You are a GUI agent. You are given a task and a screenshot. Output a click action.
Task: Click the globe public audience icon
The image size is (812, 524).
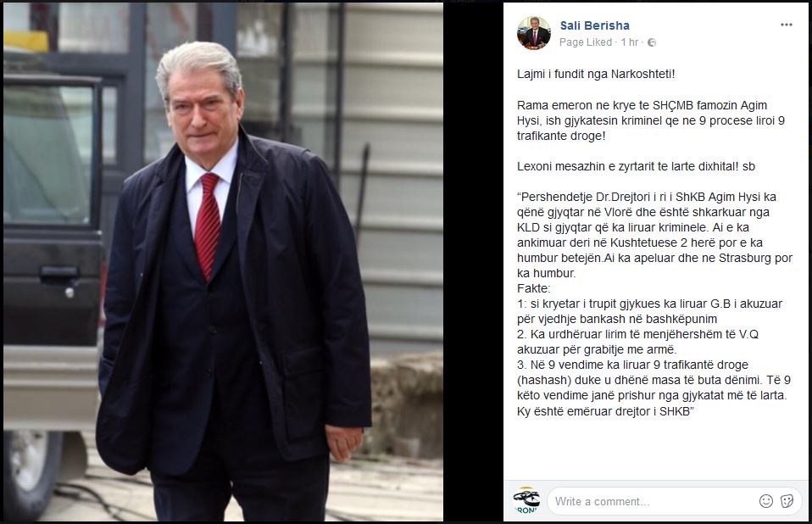pyautogui.click(x=652, y=42)
